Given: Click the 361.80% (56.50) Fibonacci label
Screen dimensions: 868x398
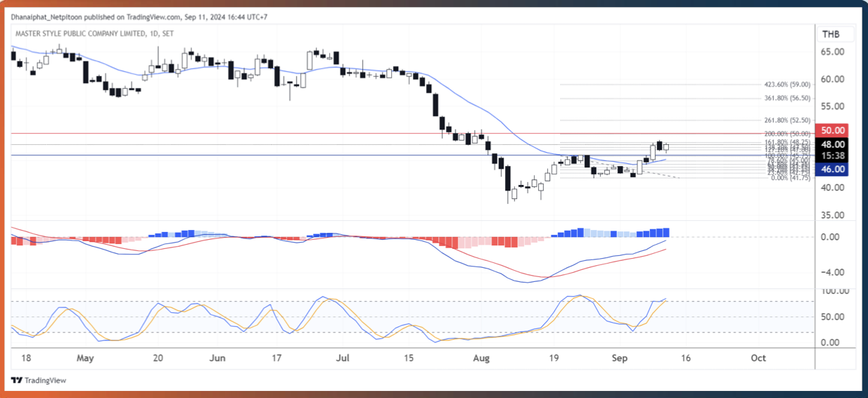Looking at the screenshot, I should click(x=787, y=98).
